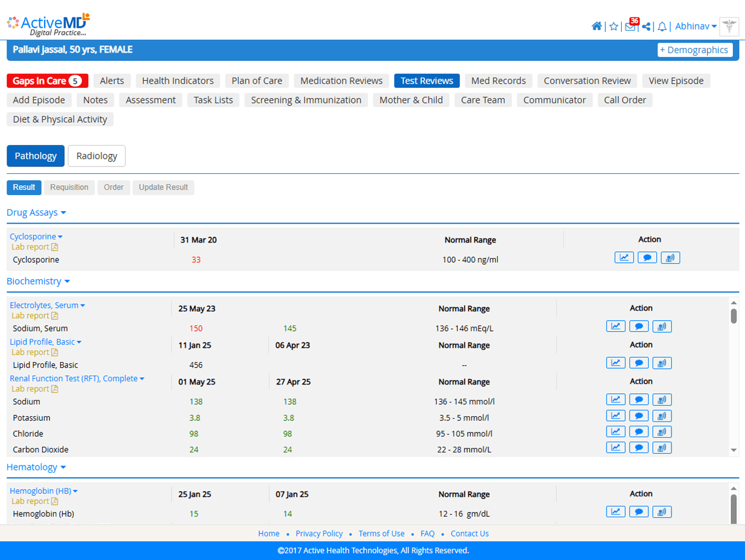745x560 pixels.
Task: Collapse the Biochemistry section
Action: click(39, 282)
